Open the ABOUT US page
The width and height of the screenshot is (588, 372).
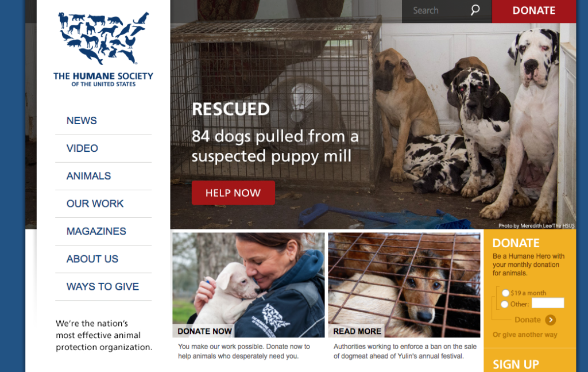coord(92,259)
